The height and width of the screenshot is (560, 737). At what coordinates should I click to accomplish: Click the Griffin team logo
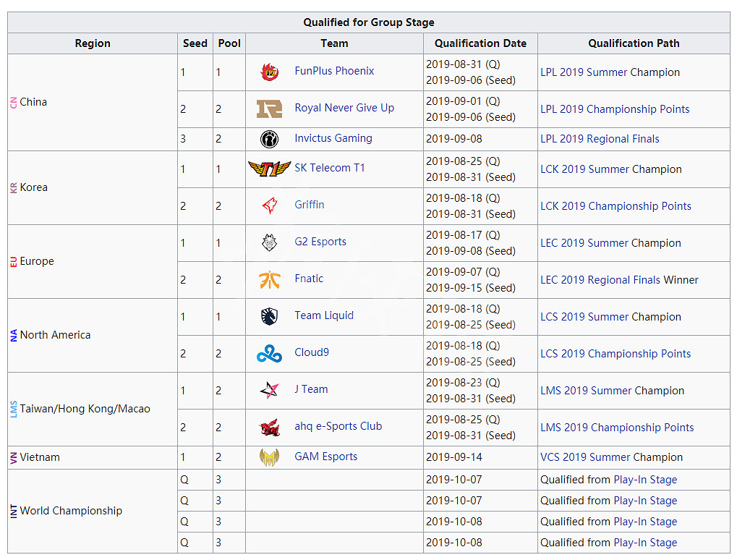(269, 205)
